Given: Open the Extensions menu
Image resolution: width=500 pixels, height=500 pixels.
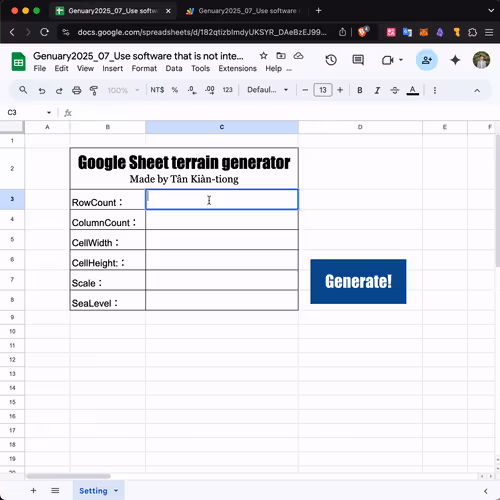Looking at the screenshot, I should click(x=237, y=68).
